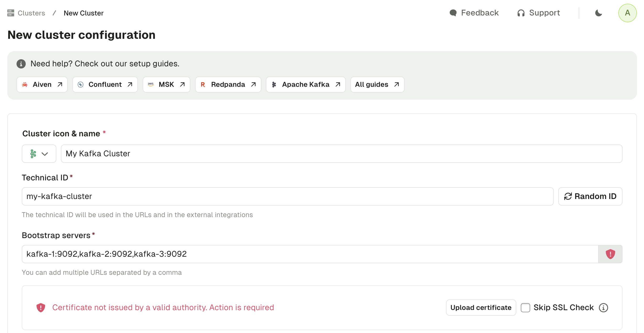Click the Upload certificate button
The width and height of the screenshot is (644, 333).
pyautogui.click(x=481, y=308)
